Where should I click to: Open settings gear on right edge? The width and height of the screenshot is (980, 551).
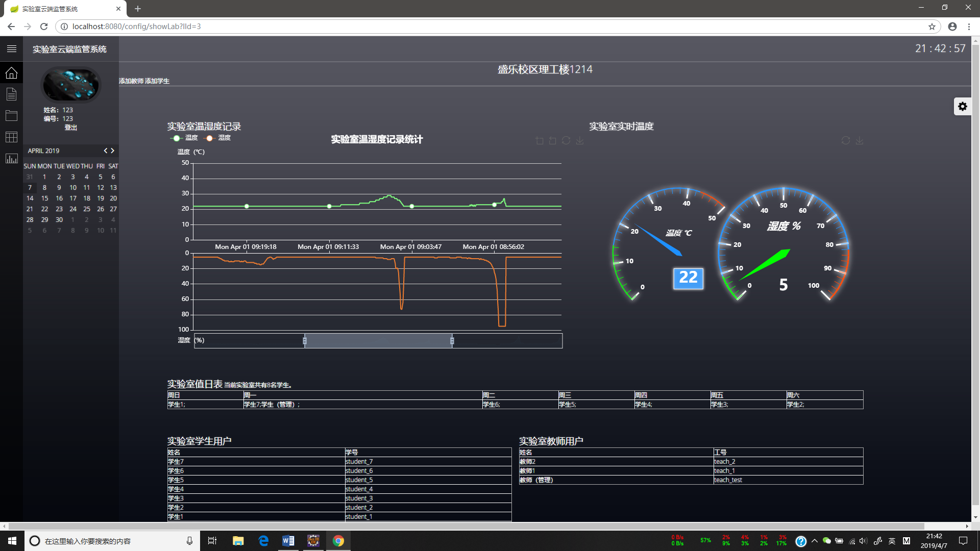[962, 107]
